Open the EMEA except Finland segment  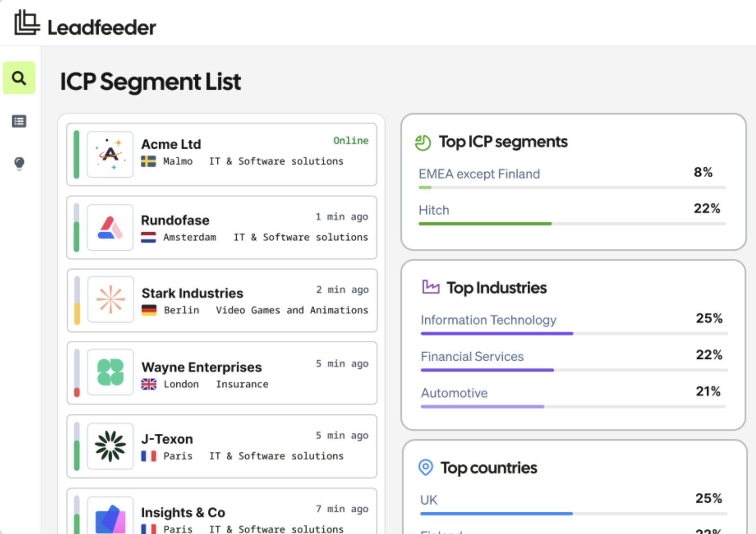coord(479,174)
